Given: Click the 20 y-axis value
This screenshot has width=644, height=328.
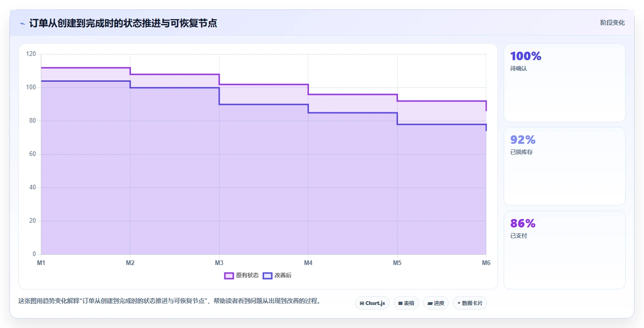Looking at the screenshot, I should [32, 221].
